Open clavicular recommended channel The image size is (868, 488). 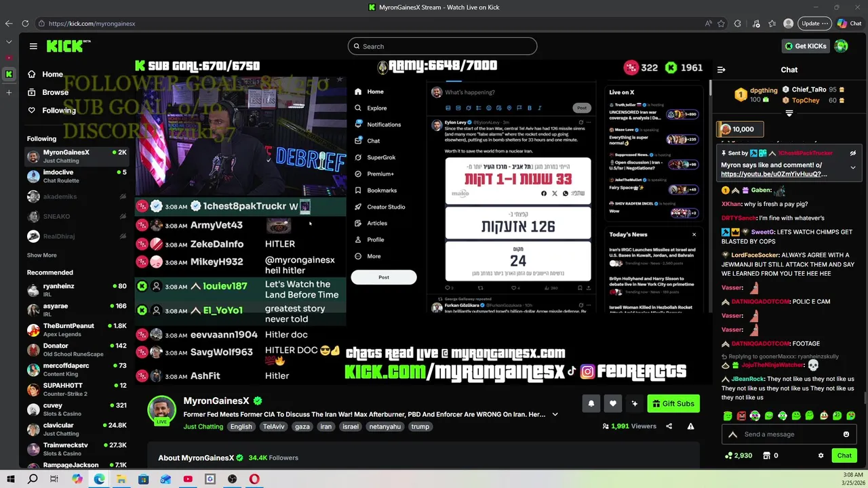coord(76,429)
